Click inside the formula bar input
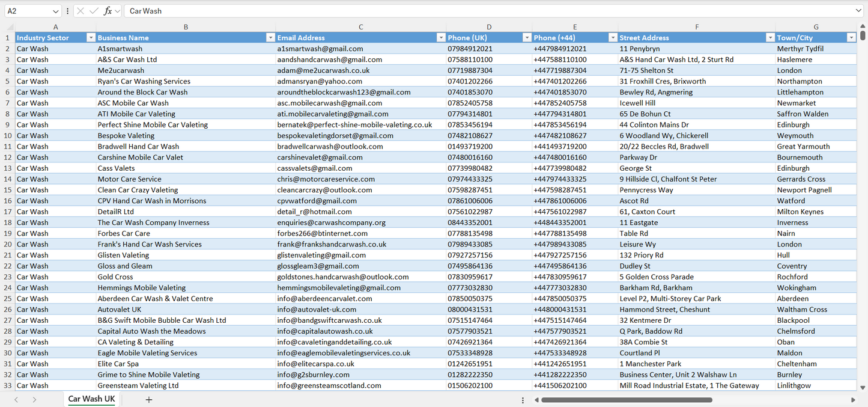 490,11
